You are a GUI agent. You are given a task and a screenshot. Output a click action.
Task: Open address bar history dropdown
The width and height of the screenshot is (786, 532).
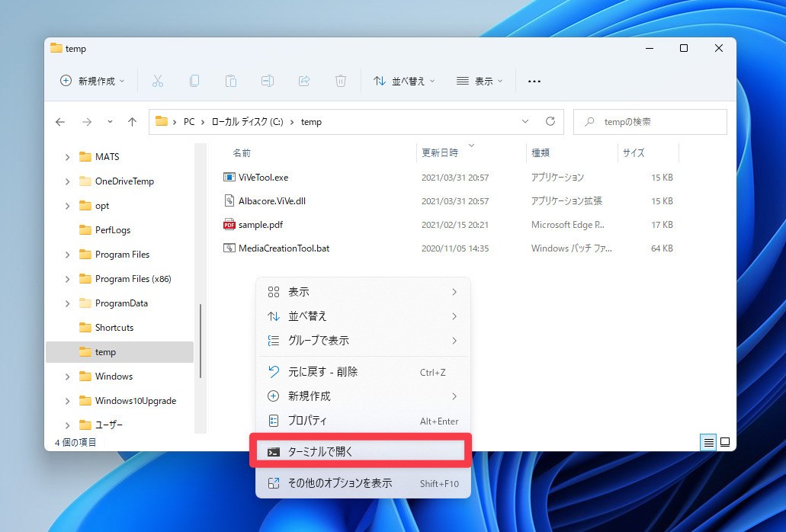[x=525, y=121]
